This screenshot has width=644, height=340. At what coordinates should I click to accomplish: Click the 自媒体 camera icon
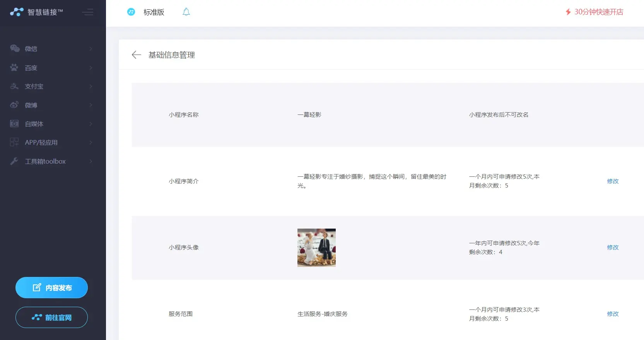point(14,124)
